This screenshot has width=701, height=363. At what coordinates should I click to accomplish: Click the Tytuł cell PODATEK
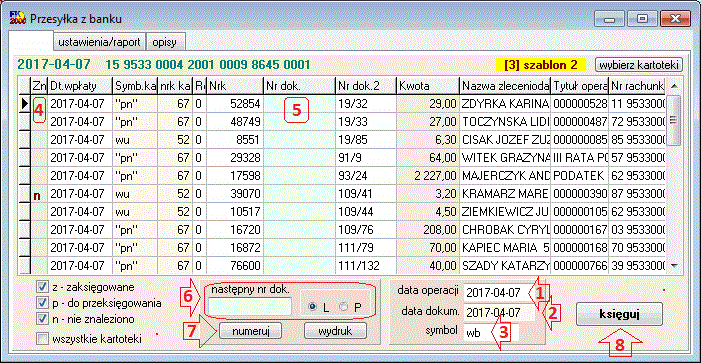pyautogui.click(x=580, y=176)
